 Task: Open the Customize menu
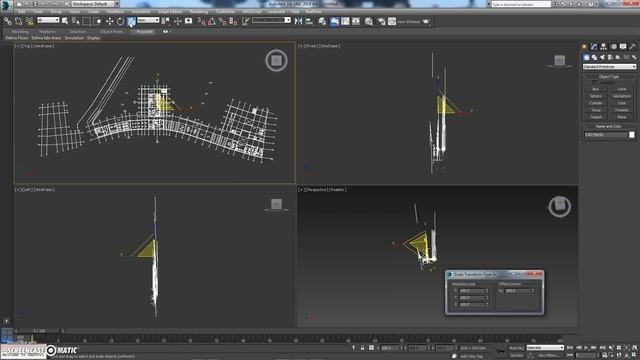coord(225,12)
